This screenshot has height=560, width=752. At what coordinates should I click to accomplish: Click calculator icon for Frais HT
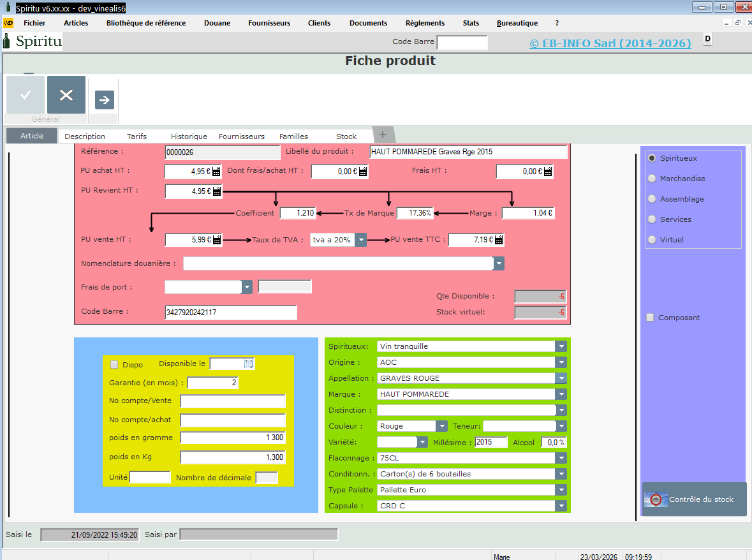tap(548, 172)
